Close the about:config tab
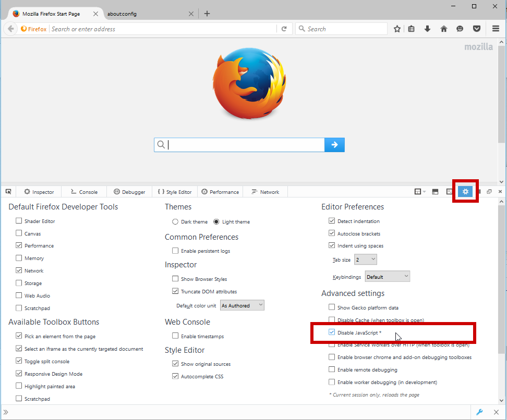Image resolution: width=507 pixels, height=420 pixels. click(191, 14)
